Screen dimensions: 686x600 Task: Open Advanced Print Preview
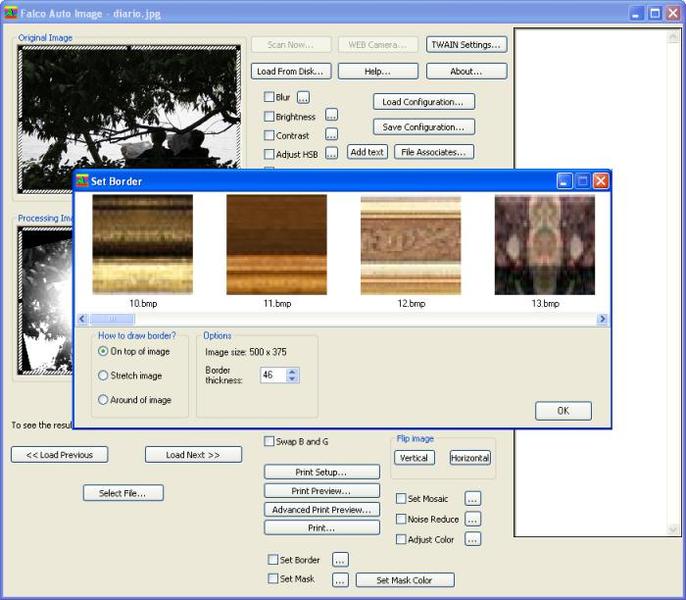(x=321, y=509)
